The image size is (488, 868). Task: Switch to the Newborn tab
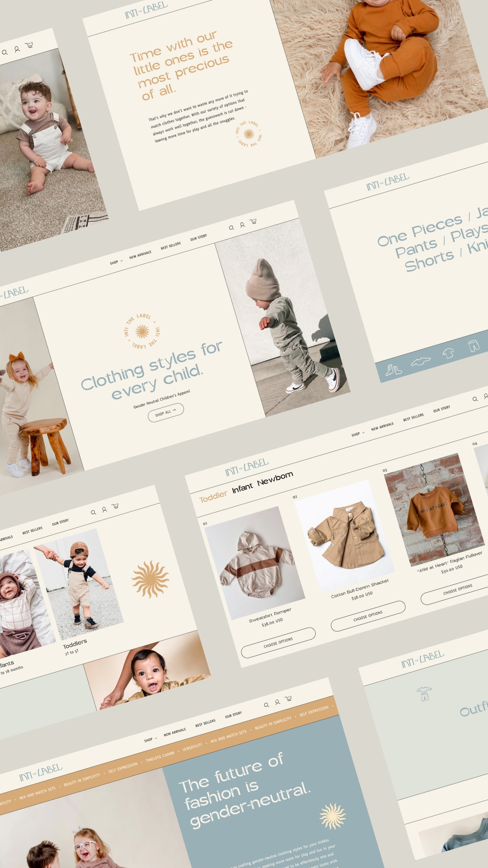(275, 479)
